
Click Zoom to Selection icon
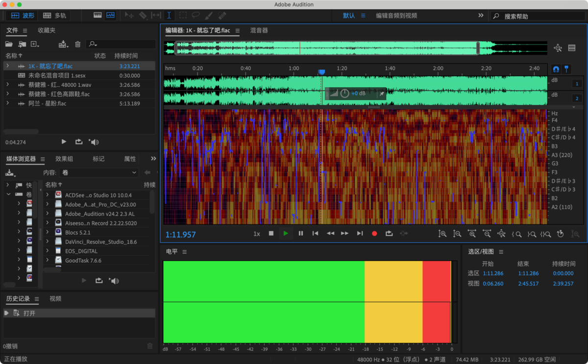(546, 234)
